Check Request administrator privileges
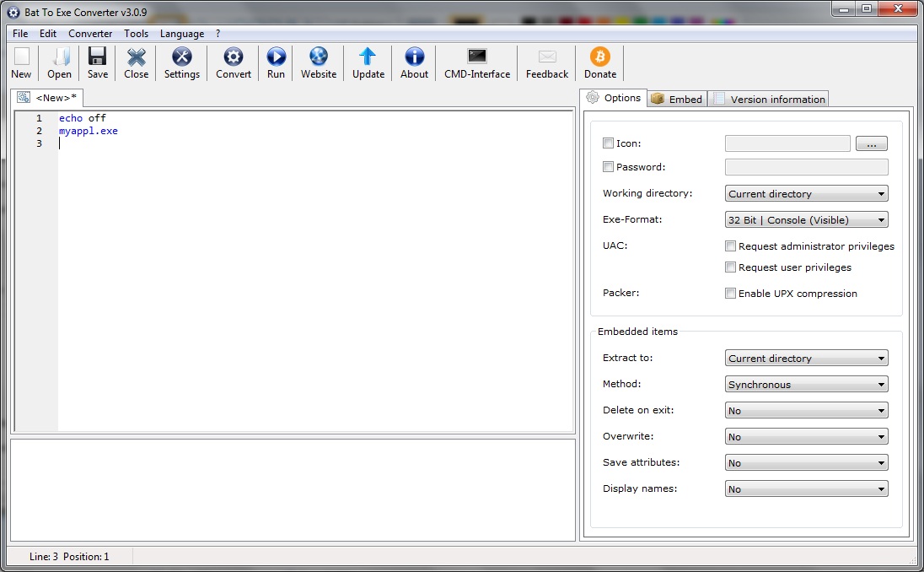The width and height of the screenshot is (924, 572). (731, 246)
